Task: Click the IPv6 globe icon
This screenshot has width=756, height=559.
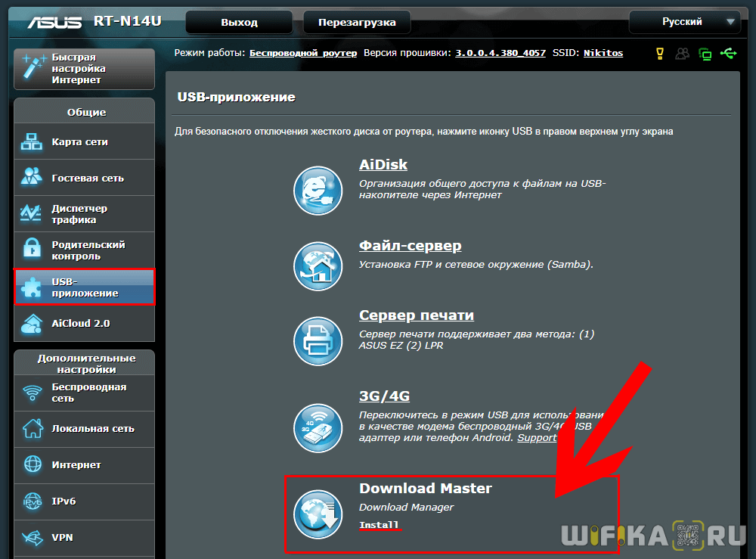Action: tap(33, 501)
